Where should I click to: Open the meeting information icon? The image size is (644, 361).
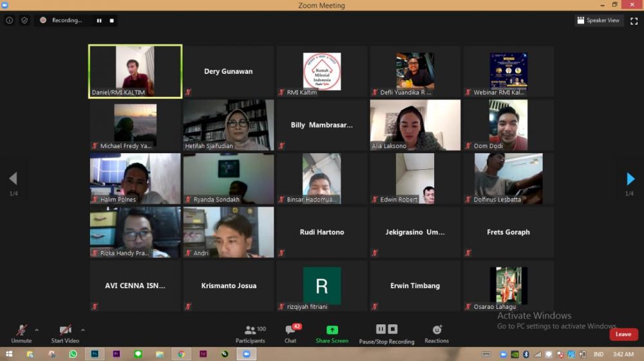point(9,20)
